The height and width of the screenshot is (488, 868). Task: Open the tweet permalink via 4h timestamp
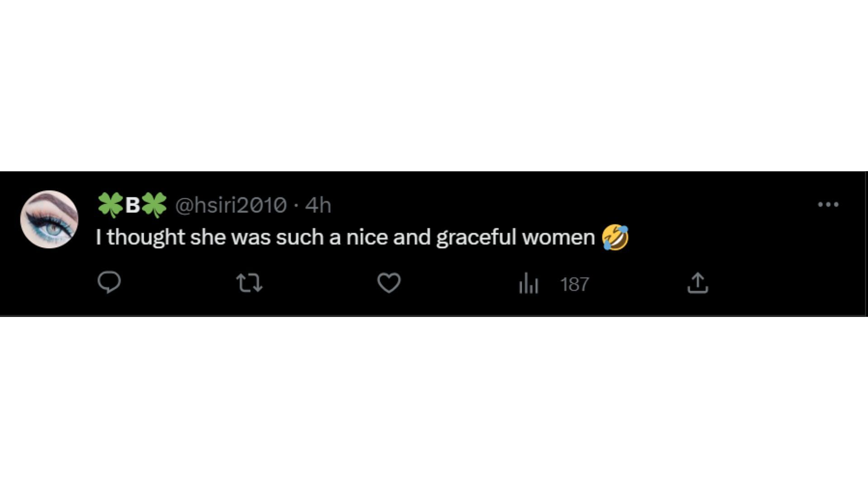click(318, 206)
